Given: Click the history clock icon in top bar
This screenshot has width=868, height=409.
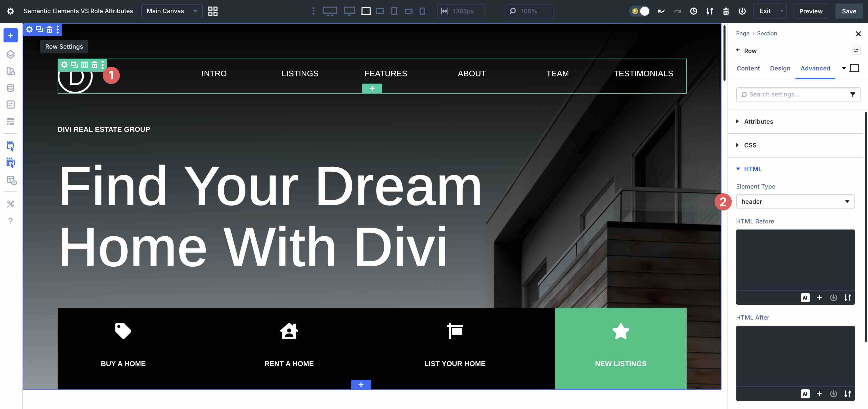Looking at the screenshot, I should point(693,11).
